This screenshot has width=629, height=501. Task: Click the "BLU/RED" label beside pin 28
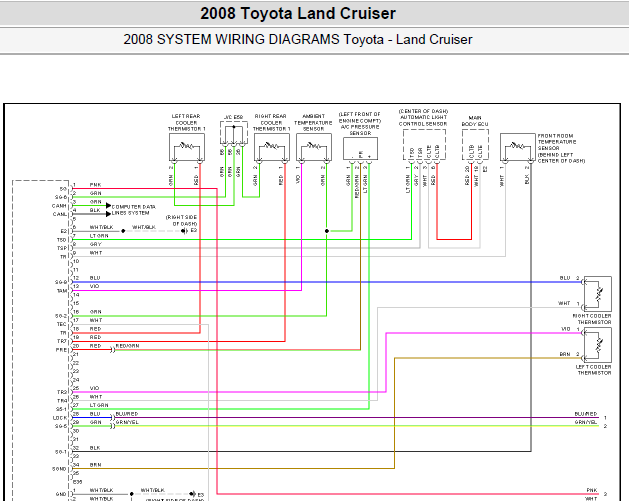point(127,414)
